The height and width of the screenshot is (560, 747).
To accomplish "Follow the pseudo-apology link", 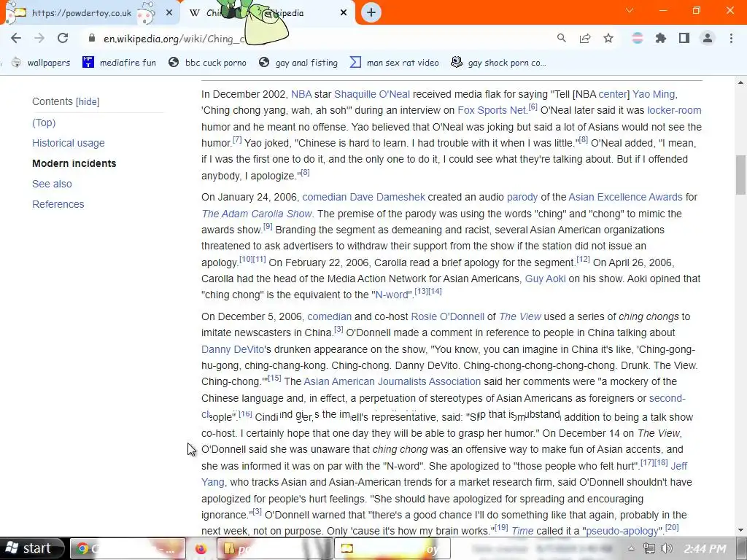I will click(x=622, y=531).
